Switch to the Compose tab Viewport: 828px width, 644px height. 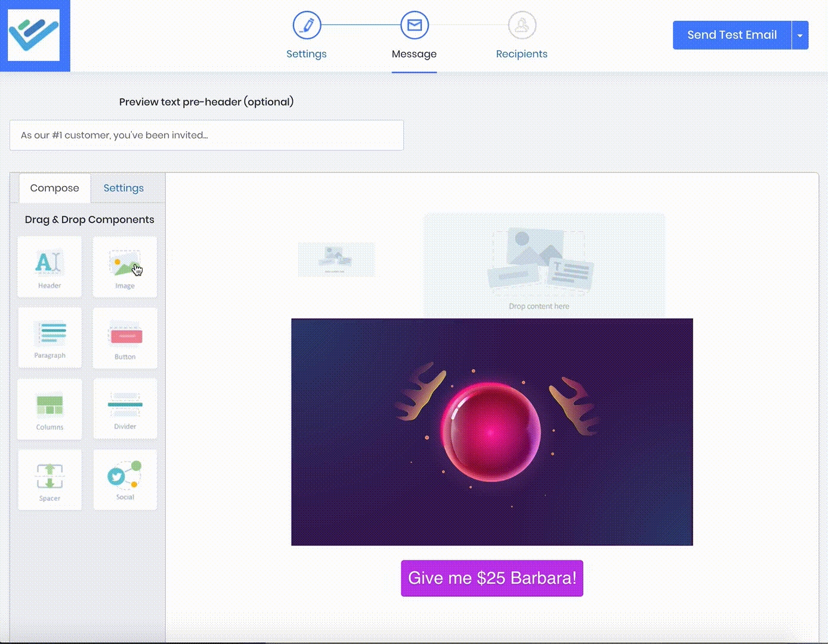[x=54, y=188]
